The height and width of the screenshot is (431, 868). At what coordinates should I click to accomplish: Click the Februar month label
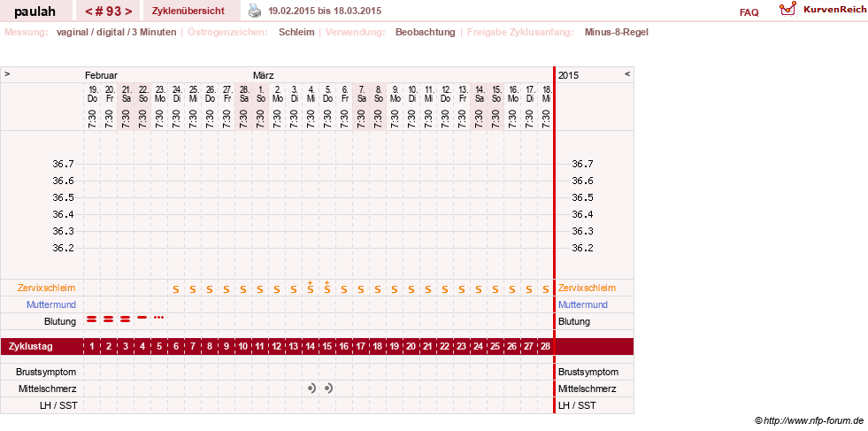coord(101,75)
